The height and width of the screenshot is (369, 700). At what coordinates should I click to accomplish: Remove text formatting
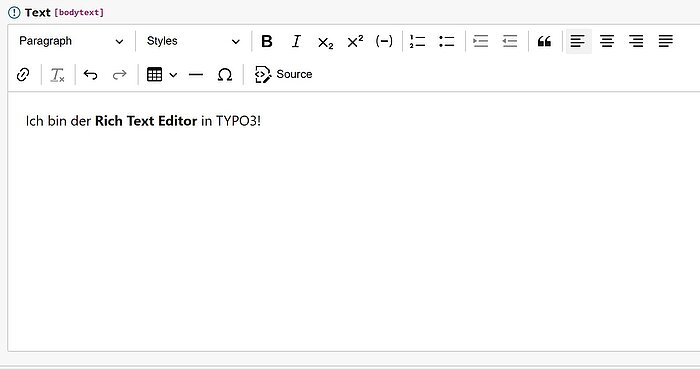[57, 74]
